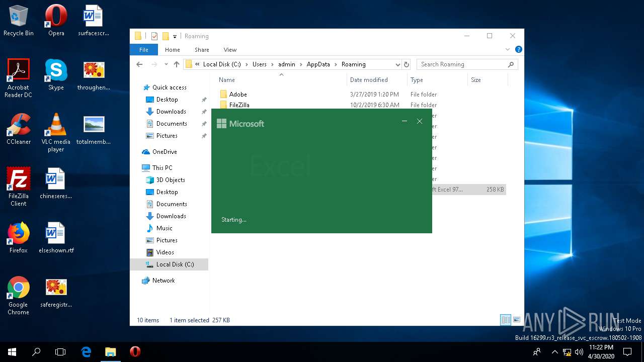Open the throughen... image file on desktop
Image resolution: width=644 pixels, height=362 pixels.
(x=94, y=75)
